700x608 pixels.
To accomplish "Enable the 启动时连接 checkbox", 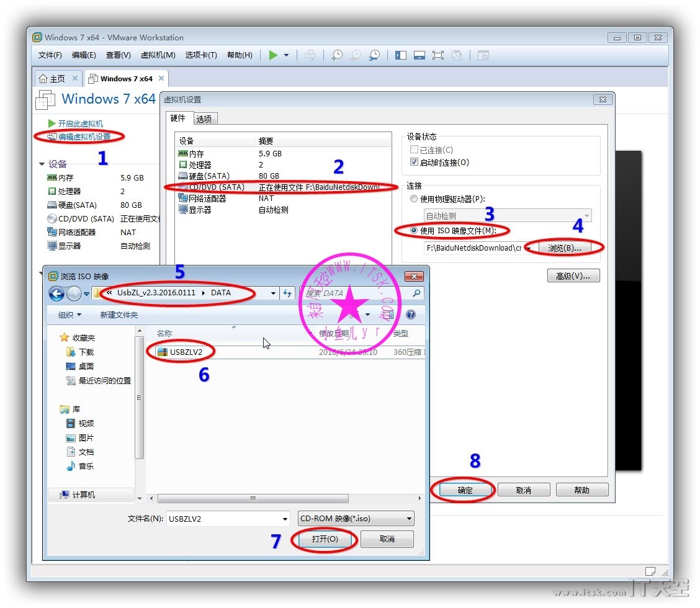I will click(414, 163).
